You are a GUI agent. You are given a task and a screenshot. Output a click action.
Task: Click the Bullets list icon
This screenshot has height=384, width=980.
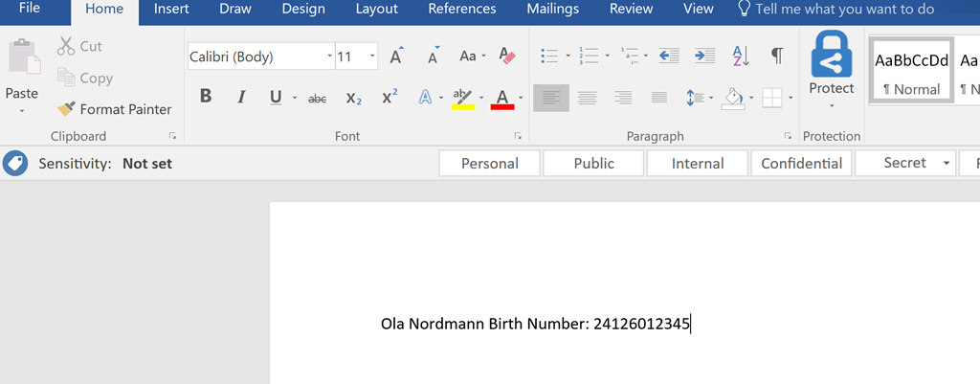549,56
